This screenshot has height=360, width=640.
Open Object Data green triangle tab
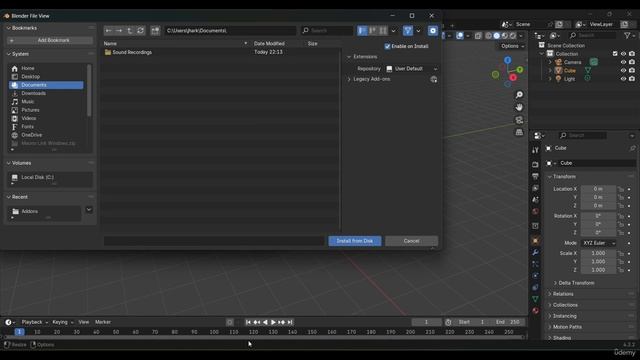pos(535,299)
